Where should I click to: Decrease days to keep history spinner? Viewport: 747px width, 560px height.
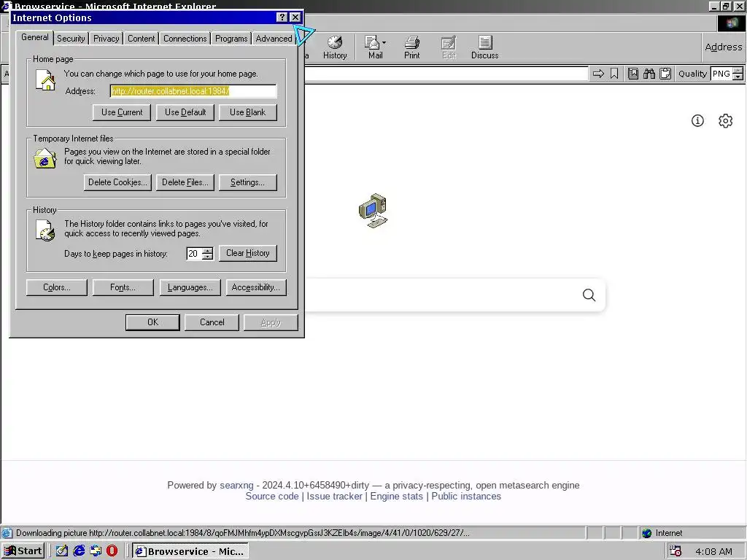(x=208, y=257)
